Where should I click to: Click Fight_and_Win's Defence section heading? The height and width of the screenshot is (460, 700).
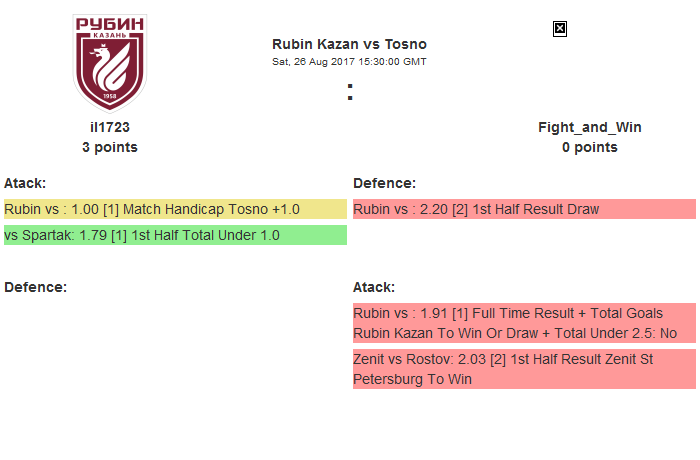(x=384, y=183)
